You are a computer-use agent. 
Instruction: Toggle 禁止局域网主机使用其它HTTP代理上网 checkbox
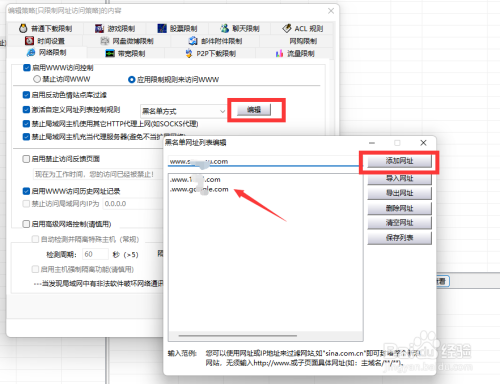click(x=26, y=124)
